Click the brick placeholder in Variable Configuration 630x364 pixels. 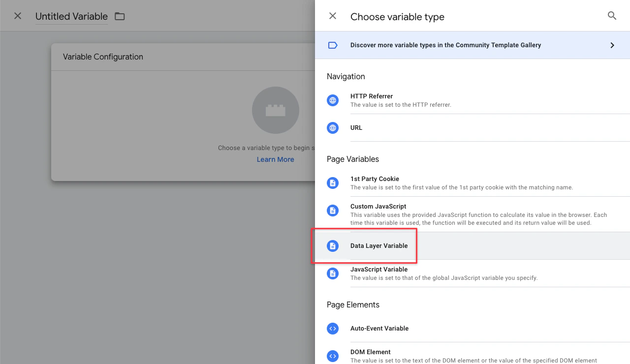pyautogui.click(x=275, y=110)
